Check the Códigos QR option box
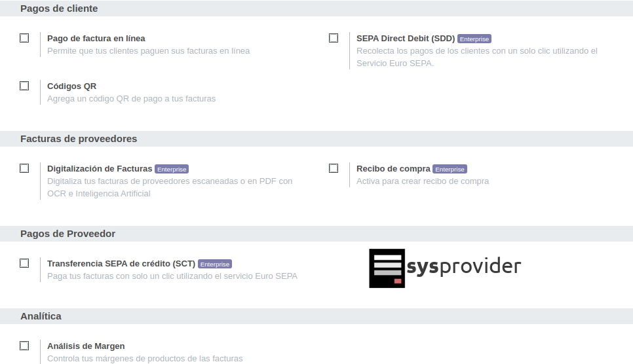This screenshot has width=633, height=364. point(24,86)
